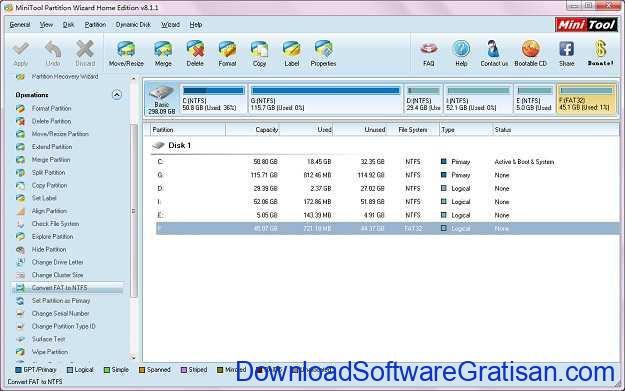Click the Discard toolbar icon
Screen dimensions: 625x391
[85, 54]
